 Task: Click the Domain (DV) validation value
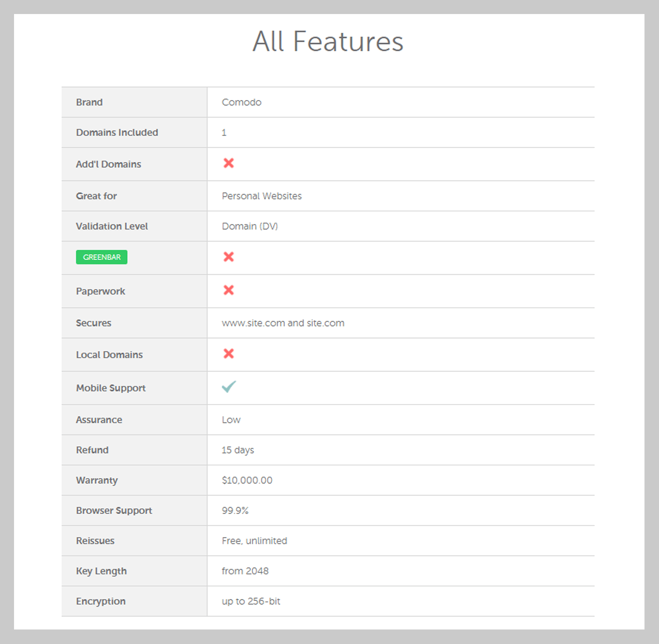pos(250,226)
